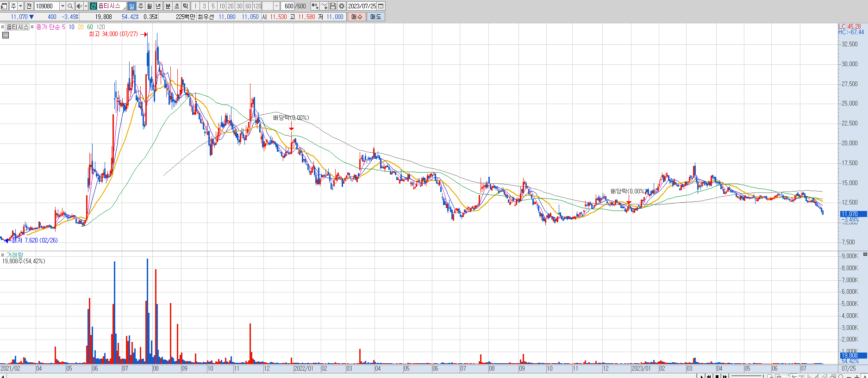Click the first 배당락(0.00%) marker

click(x=291, y=118)
